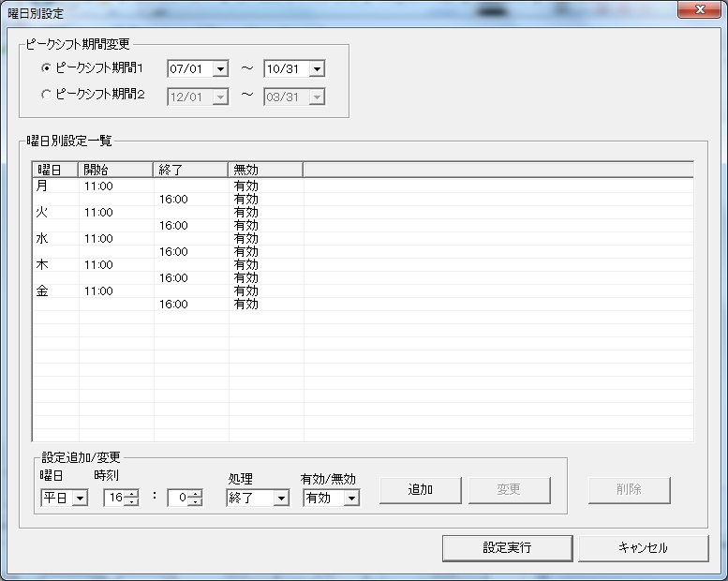Click the minute input field showing 0
Image resolution: width=728 pixels, height=581 pixels.
[x=179, y=498]
